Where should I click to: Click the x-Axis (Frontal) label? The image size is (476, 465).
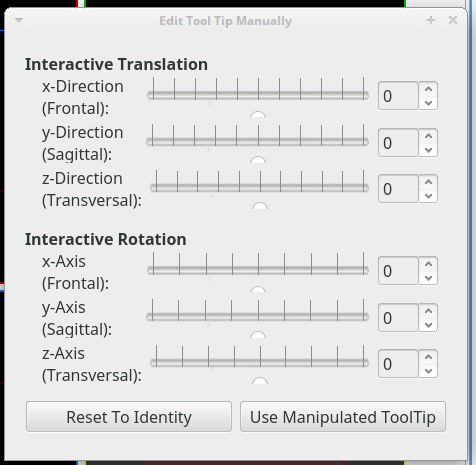(75, 272)
